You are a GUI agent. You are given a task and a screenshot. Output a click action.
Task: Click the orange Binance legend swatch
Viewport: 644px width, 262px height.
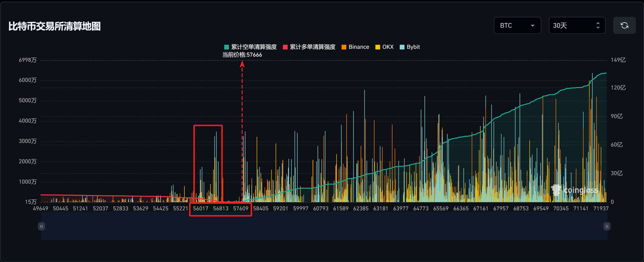(x=344, y=47)
